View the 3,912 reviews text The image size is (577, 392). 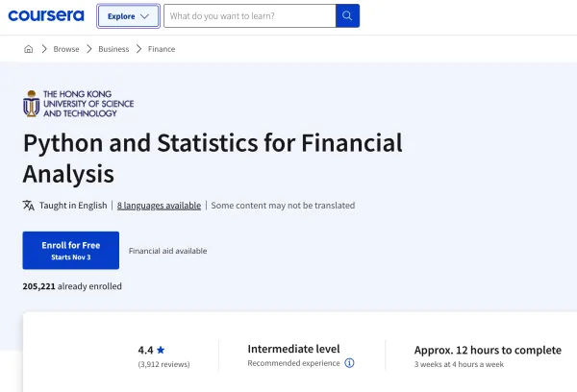163,364
